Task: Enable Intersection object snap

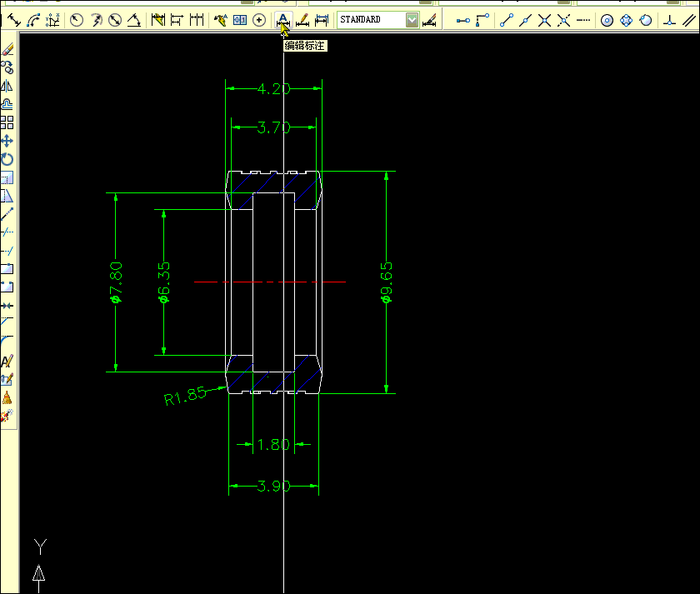Action: 545,20
